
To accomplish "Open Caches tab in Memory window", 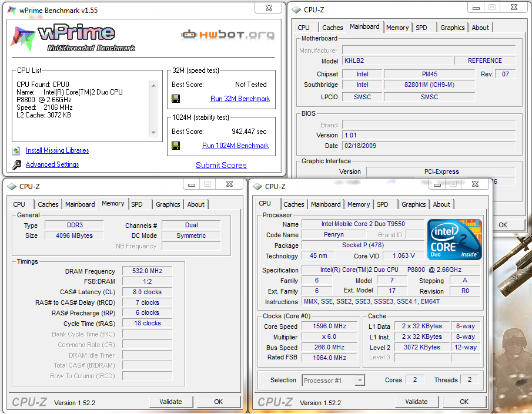I will (x=48, y=204).
